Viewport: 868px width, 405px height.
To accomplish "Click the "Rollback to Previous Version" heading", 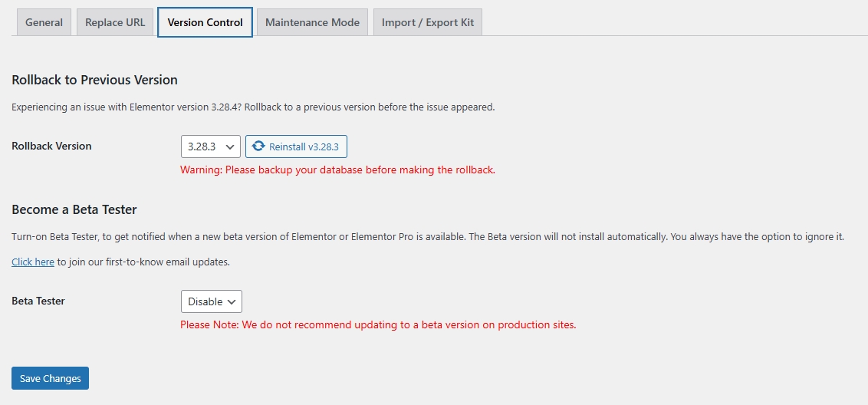I will tap(94, 80).
